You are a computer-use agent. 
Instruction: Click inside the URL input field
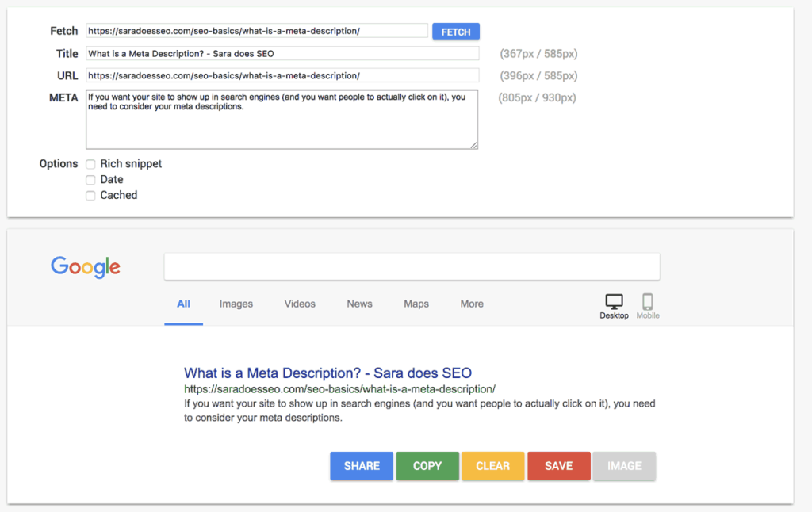coord(282,75)
